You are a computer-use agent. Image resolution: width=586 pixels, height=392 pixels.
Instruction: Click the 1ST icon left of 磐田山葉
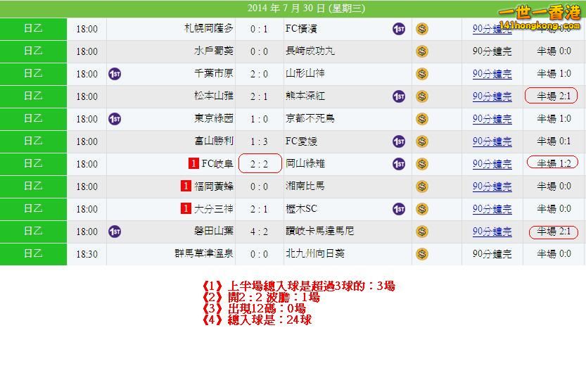(x=115, y=232)
